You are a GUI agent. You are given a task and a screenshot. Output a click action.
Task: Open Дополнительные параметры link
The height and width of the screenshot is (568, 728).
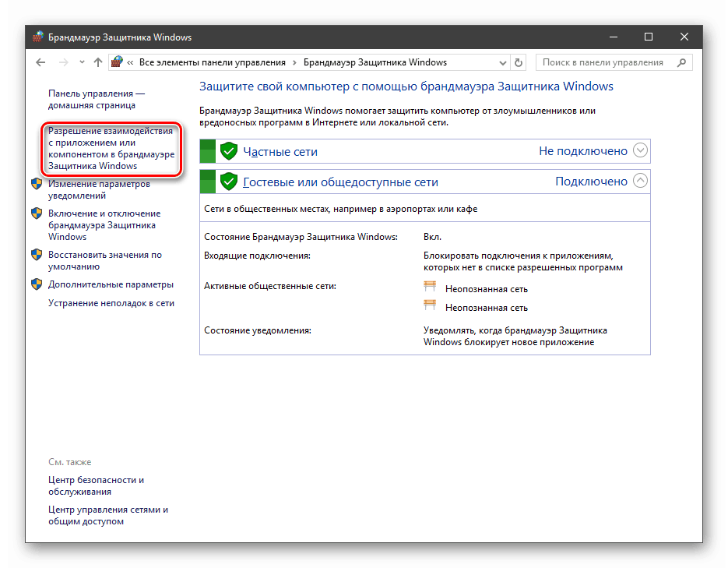pyautogui.click(x=111, y=284)
